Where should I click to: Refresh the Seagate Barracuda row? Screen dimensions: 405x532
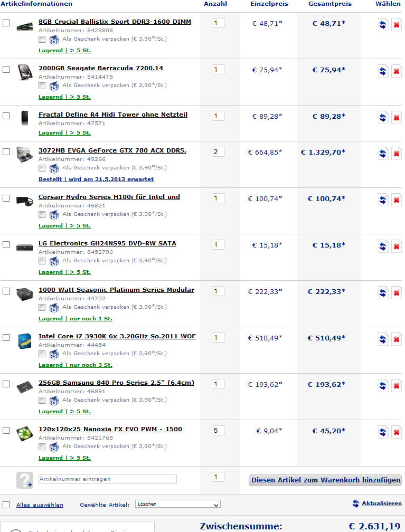[383, 71]
